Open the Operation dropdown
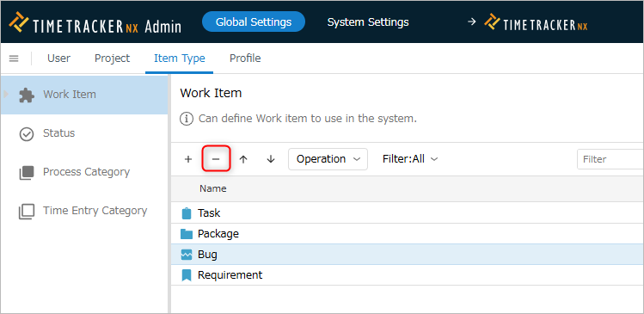The height and width of the screenshot is (314, 644). point(328,159)
